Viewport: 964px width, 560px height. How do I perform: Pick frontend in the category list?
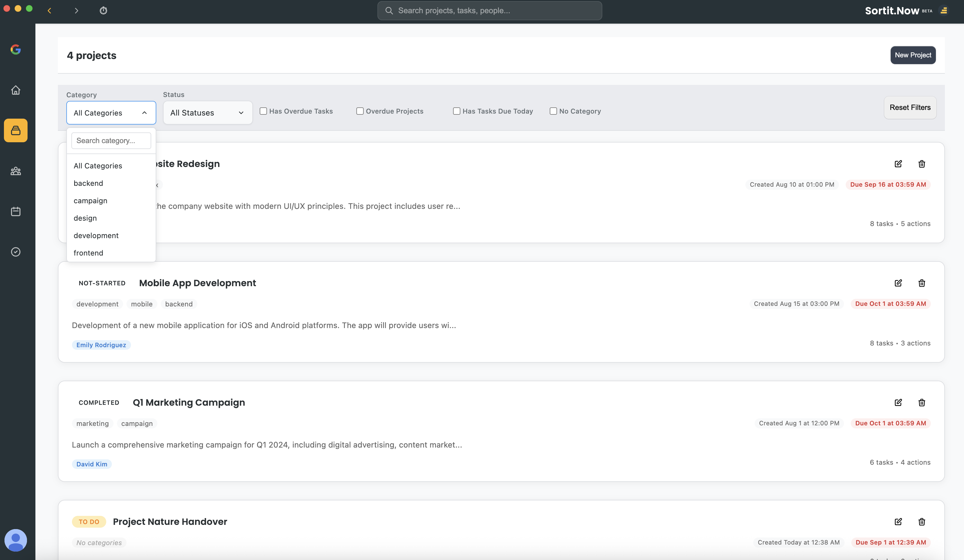(88, 253)
